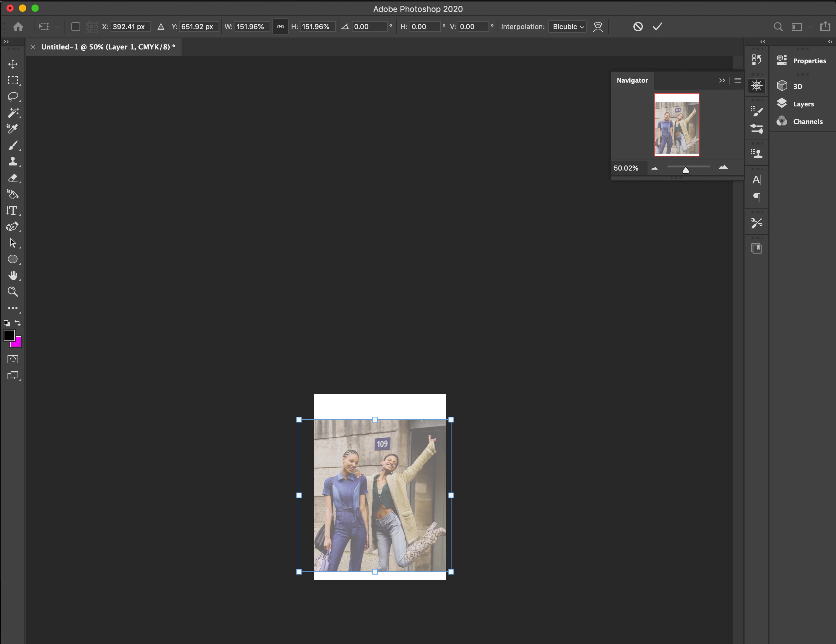Collapse the right panel dock

point(829,42)
